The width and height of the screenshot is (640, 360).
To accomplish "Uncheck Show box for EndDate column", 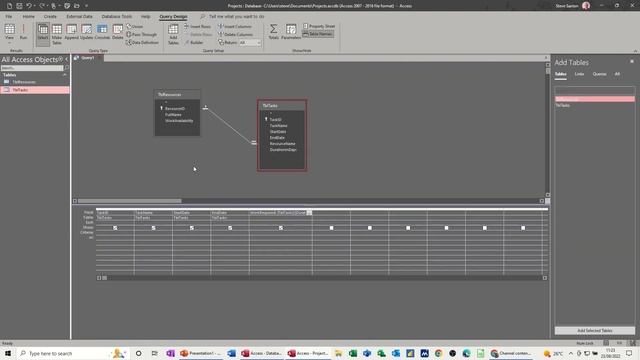I will [x=230, y=228].
